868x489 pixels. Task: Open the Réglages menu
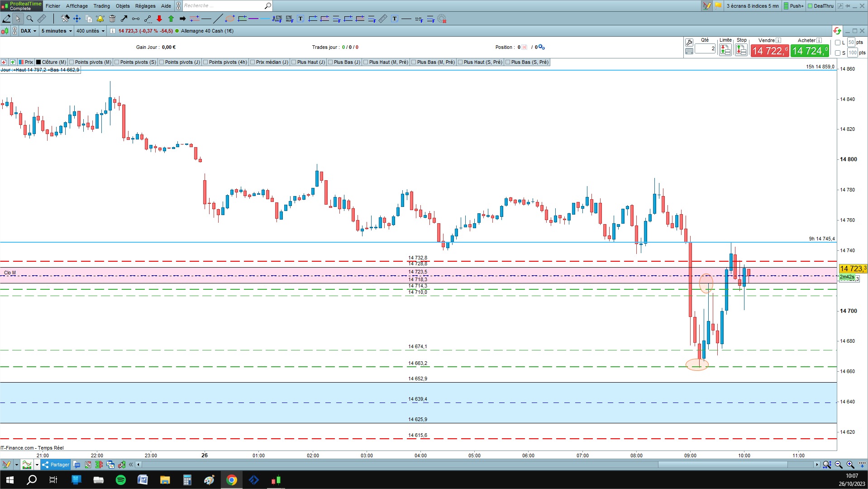(x=145, y=6)
